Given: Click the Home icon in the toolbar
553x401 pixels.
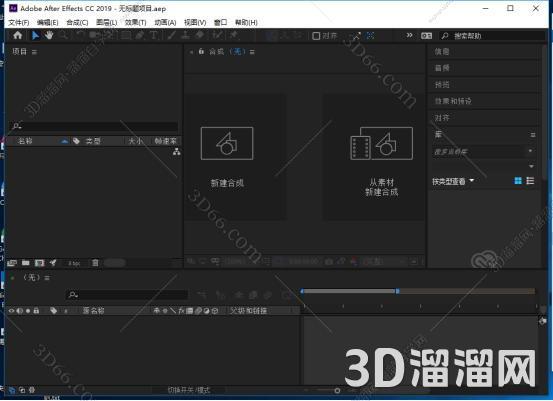Looking at the screenshot, I should click(18, 35).
